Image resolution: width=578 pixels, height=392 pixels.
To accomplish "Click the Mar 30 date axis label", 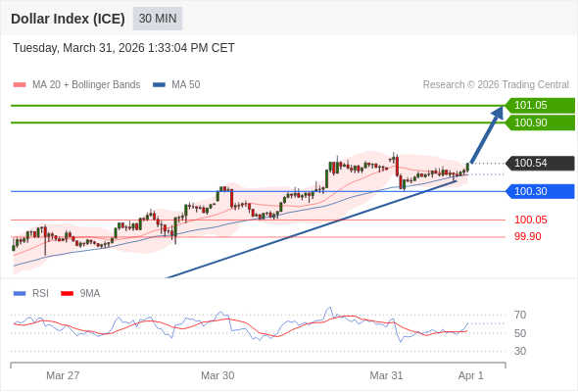I will tap(217, 375).
